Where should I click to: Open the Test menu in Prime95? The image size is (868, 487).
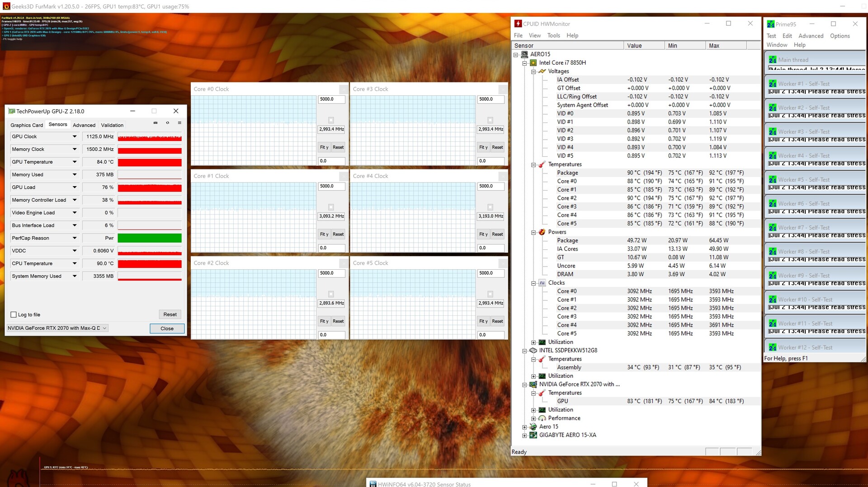(x=771, y=36)
